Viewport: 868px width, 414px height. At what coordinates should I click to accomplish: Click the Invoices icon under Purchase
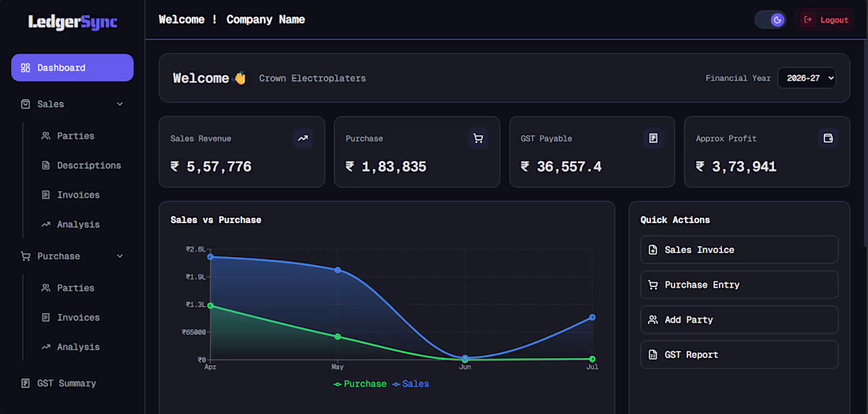pyautogui.click(x=46, y=318)
